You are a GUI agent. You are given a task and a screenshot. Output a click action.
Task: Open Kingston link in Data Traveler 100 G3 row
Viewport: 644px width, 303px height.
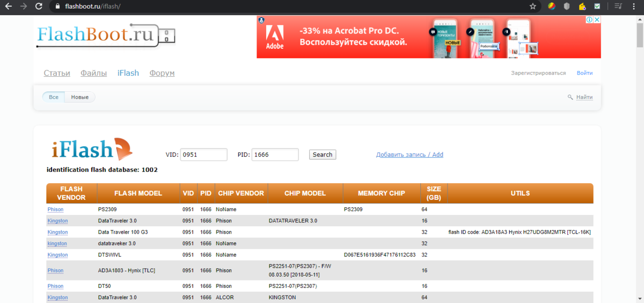click(57, 232)
